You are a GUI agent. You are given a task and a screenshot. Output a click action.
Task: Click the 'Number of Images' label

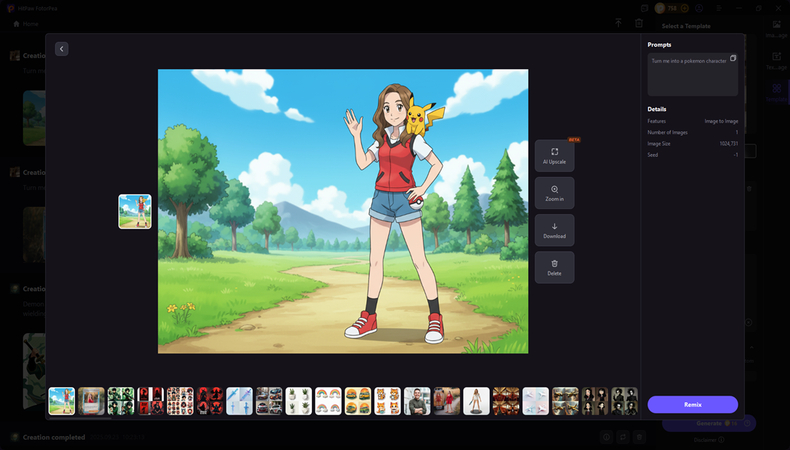(667, 133)
